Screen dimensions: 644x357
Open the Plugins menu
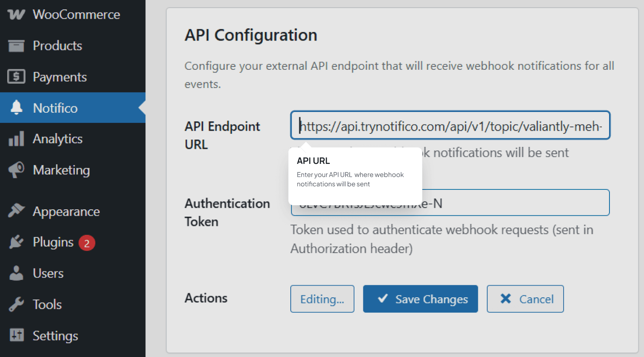click(73, 242)
